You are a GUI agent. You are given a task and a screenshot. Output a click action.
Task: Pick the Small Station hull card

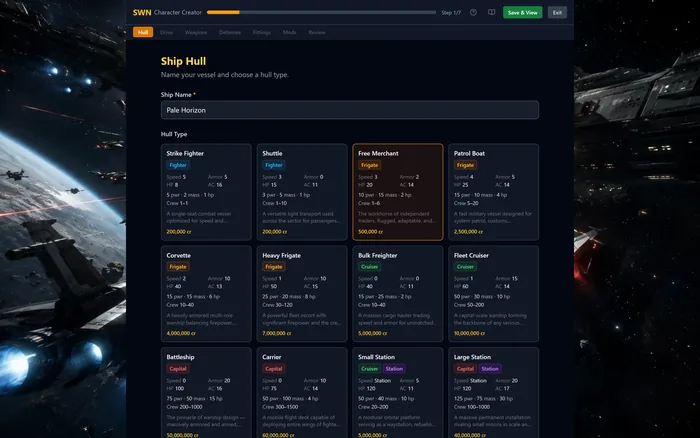(x=398, y=393)
